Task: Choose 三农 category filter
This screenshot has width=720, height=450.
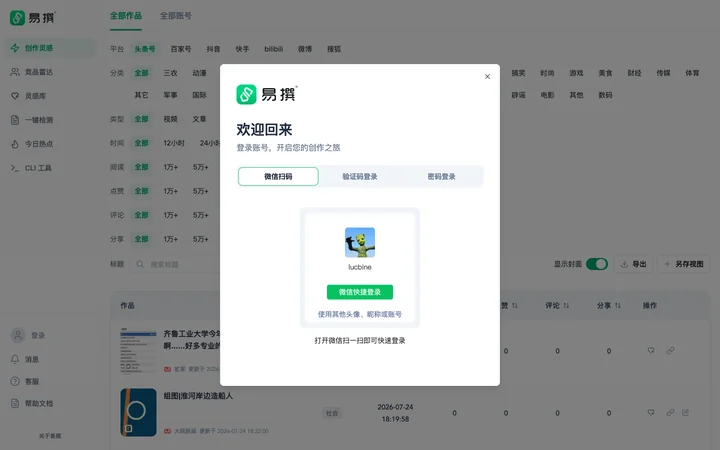Action: pyautogui.click(x=170, y=73)
